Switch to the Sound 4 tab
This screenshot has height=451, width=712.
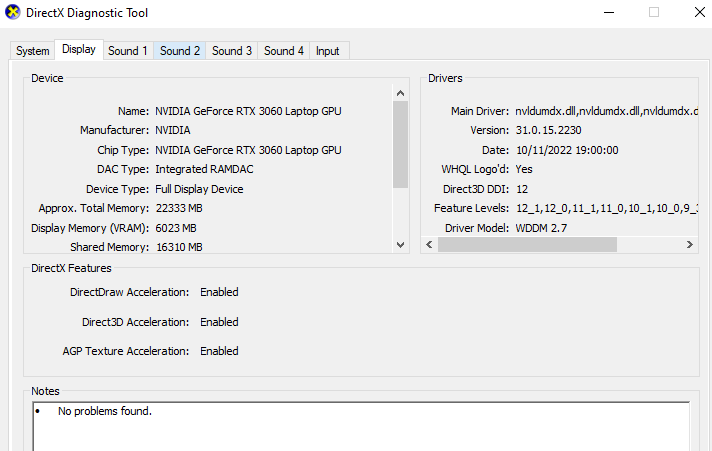[x=284, y=51]
